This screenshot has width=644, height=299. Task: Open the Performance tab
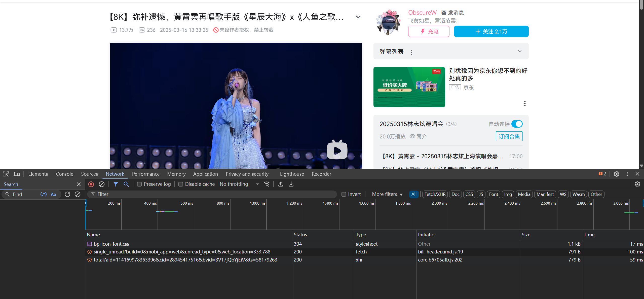(146, 174)
